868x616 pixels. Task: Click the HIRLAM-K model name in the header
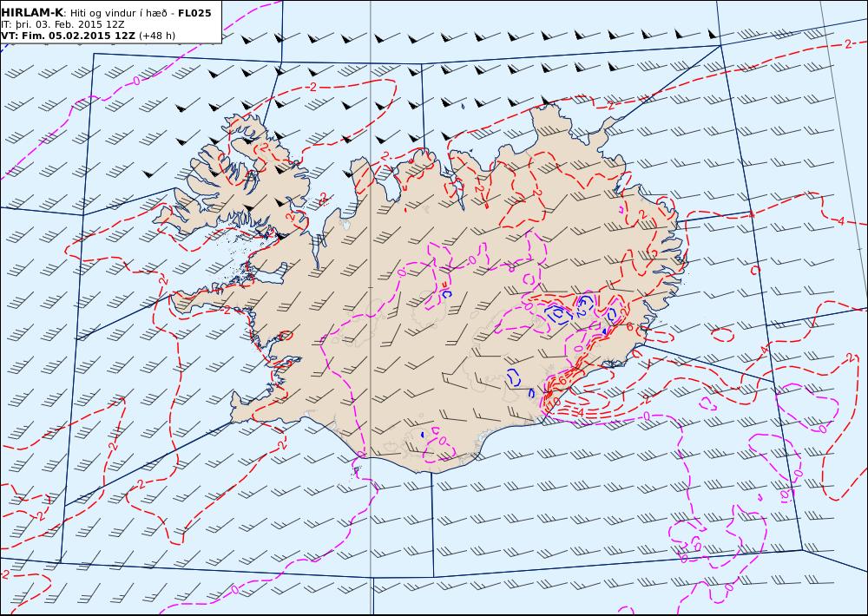coord(32,13)
